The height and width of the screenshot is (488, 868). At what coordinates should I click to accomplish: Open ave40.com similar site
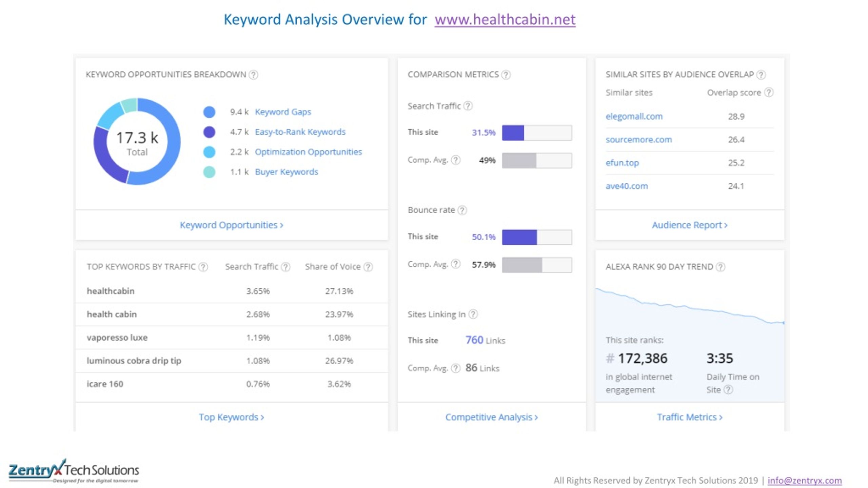point(627,186)
